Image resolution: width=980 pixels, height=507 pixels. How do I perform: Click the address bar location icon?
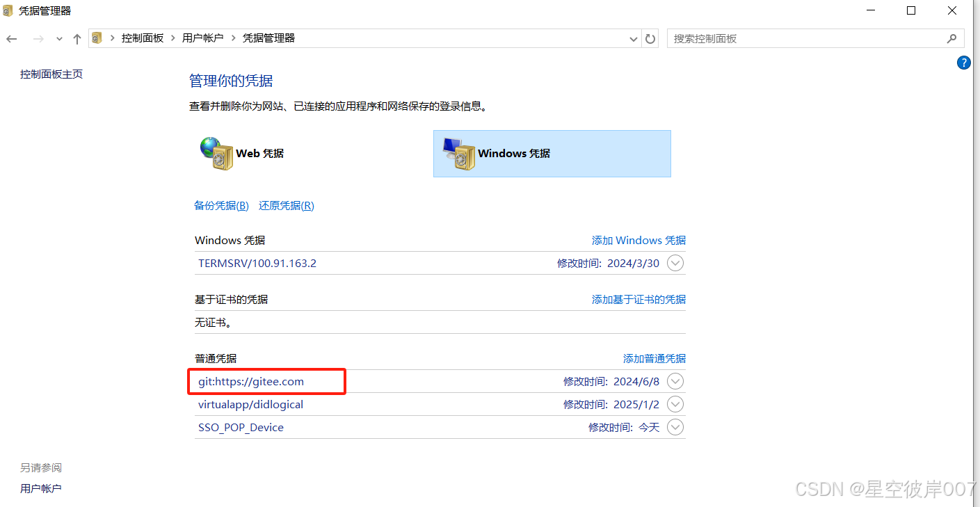coord(97,38)
